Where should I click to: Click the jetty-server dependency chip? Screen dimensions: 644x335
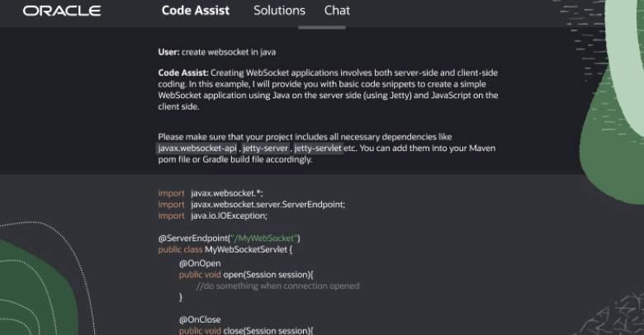(265, 149)
